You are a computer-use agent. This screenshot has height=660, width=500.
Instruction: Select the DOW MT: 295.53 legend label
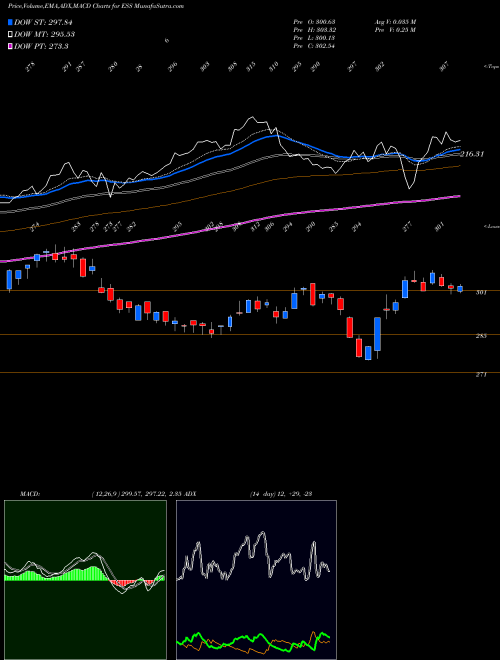coord(45,35)
